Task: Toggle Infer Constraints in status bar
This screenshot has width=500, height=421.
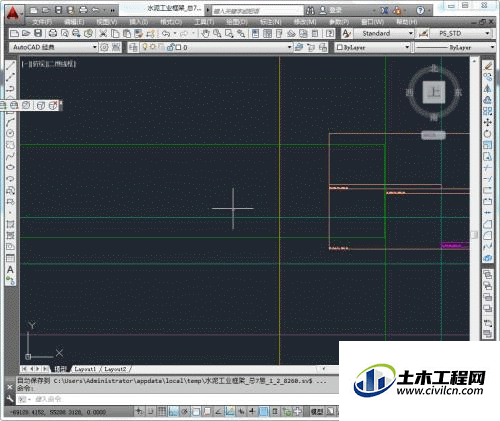Action: [139, 412]
